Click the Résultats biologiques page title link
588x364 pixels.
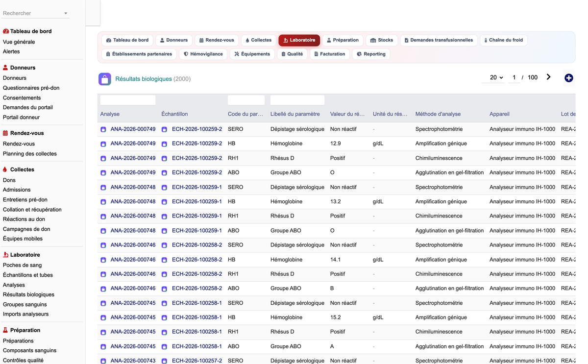144,79
